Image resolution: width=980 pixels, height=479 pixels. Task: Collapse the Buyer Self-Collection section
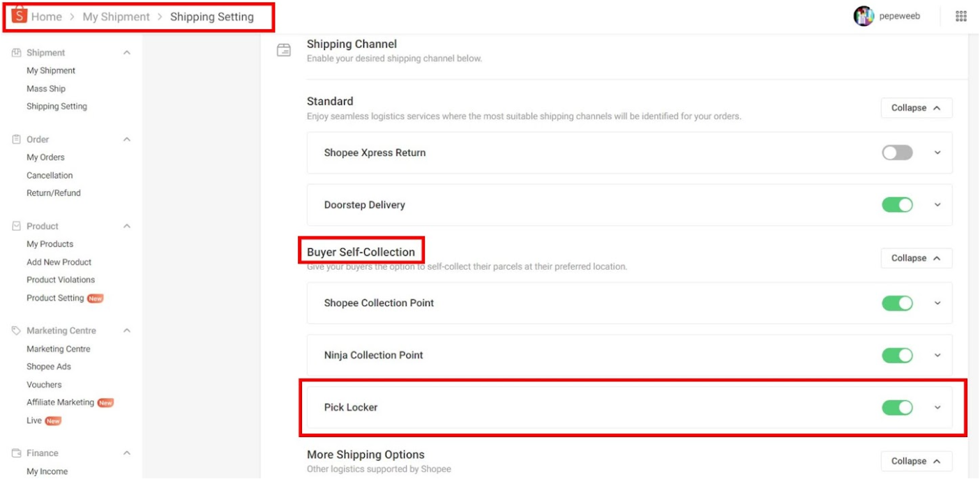[x=916, y=258]
